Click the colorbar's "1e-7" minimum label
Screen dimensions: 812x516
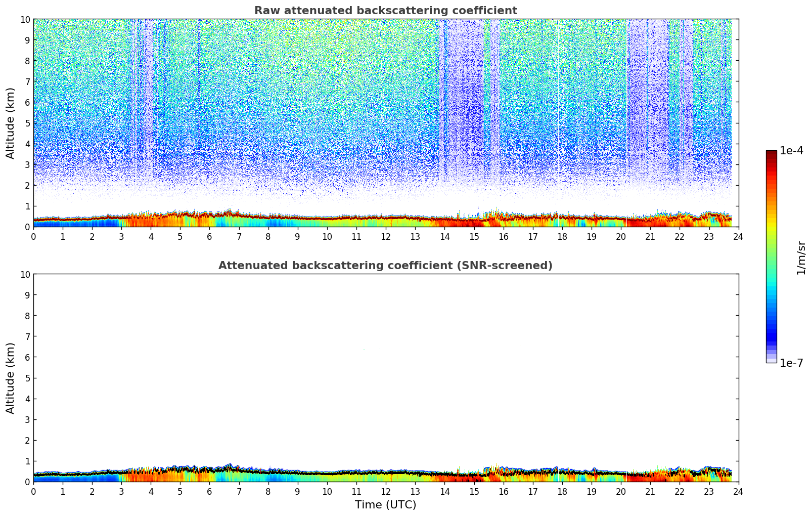[791, 363]
